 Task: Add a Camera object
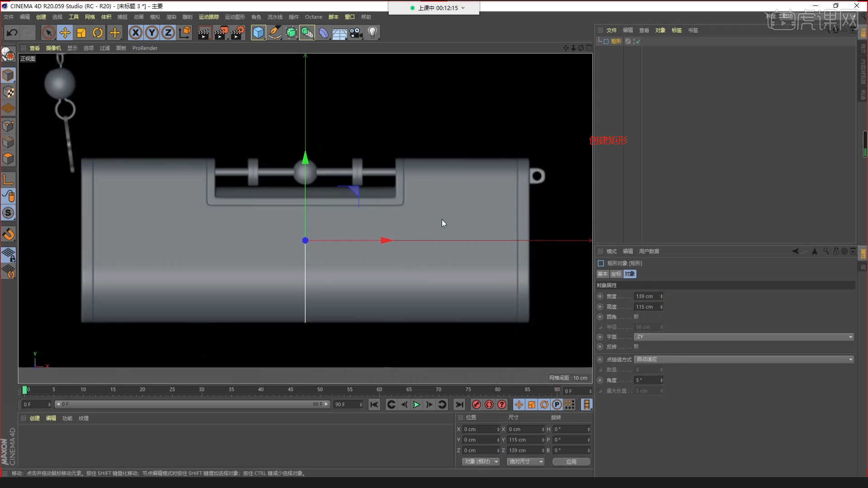point(356,33)
